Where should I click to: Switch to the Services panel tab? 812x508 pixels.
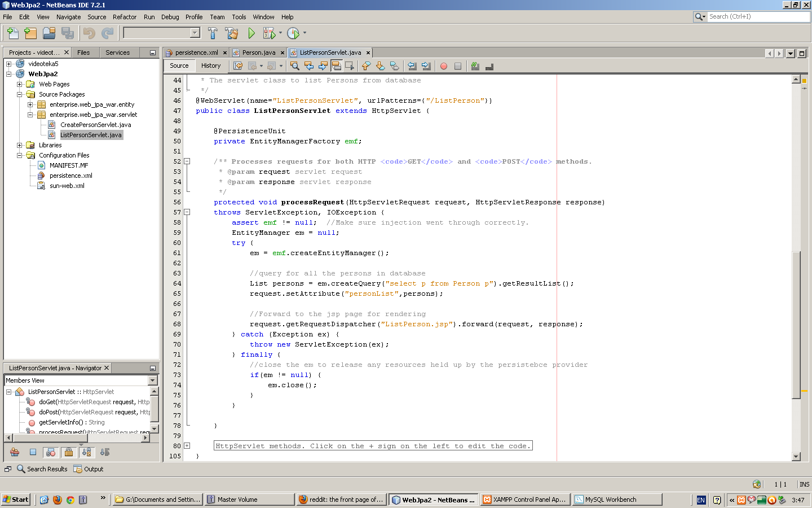(x=117, y=52)
